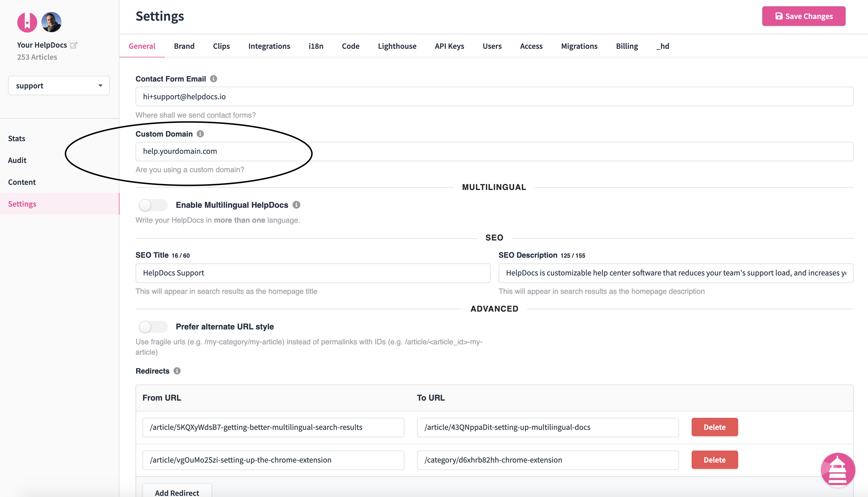Switch to the Access tab
The height and width of the screenshot is (497, 868).
tap(531, 46)
